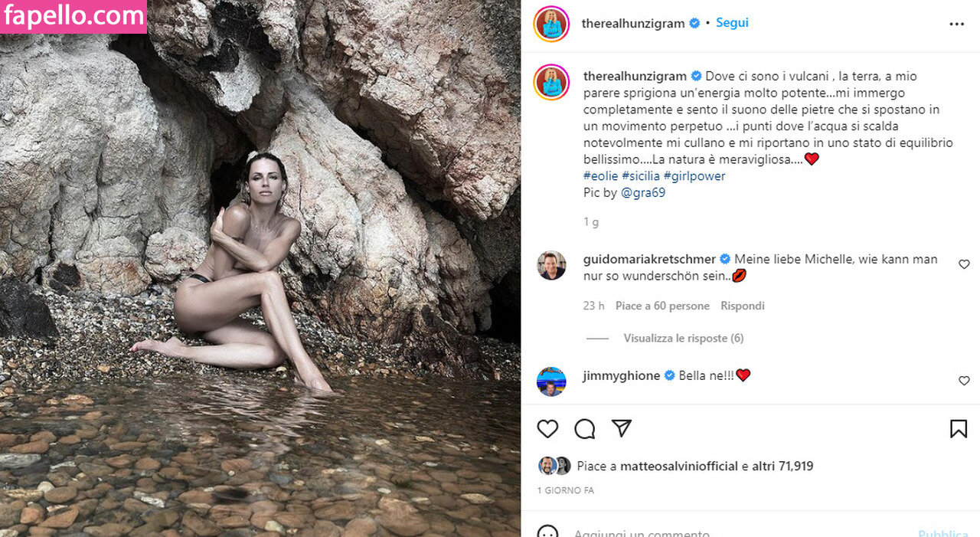Screen dimensions: 980x537
Task: Open the three-dot more options menu
Action: (x=957, y=24)
